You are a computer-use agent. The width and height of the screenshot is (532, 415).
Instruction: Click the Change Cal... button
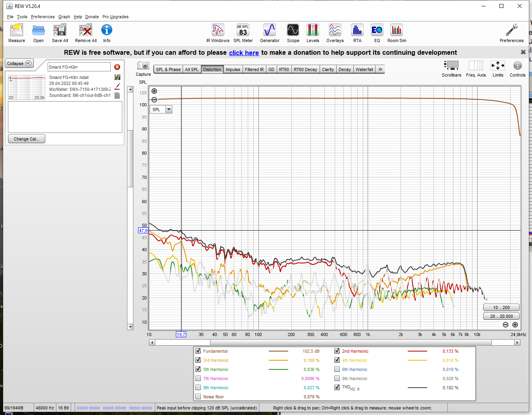[x=26, y=139]
